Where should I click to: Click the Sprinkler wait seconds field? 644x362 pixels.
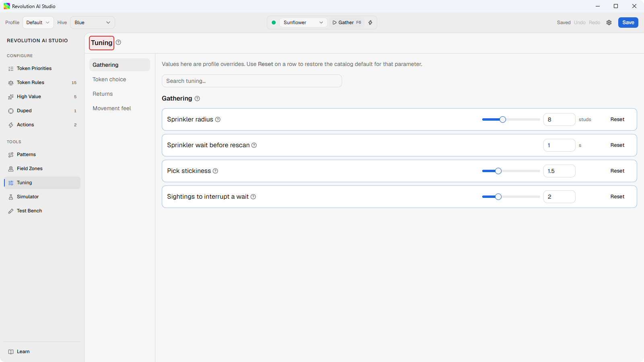pyautogui.click(x=559, y=145)
